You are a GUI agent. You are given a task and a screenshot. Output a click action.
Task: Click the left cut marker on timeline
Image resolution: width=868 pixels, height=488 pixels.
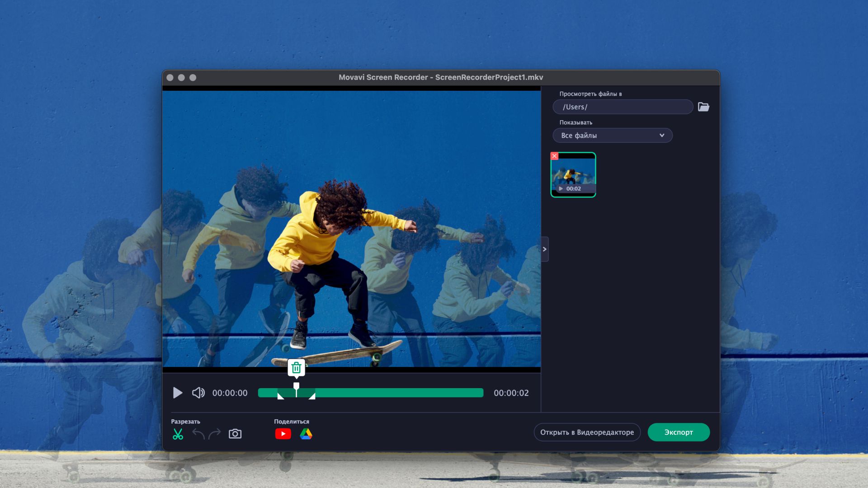[x=280, y=396]
